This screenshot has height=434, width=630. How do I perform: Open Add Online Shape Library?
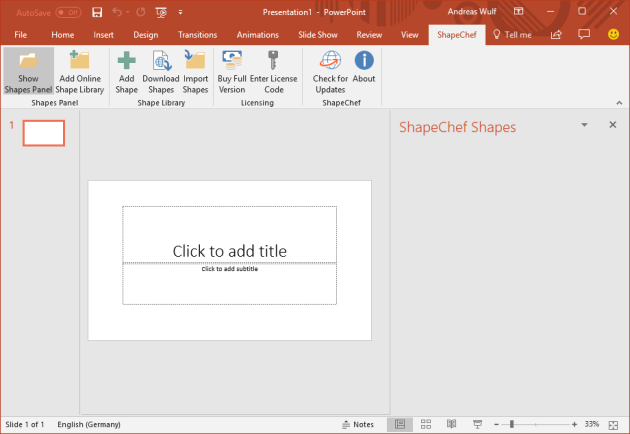pyautogui.click(x=80, y=72)
